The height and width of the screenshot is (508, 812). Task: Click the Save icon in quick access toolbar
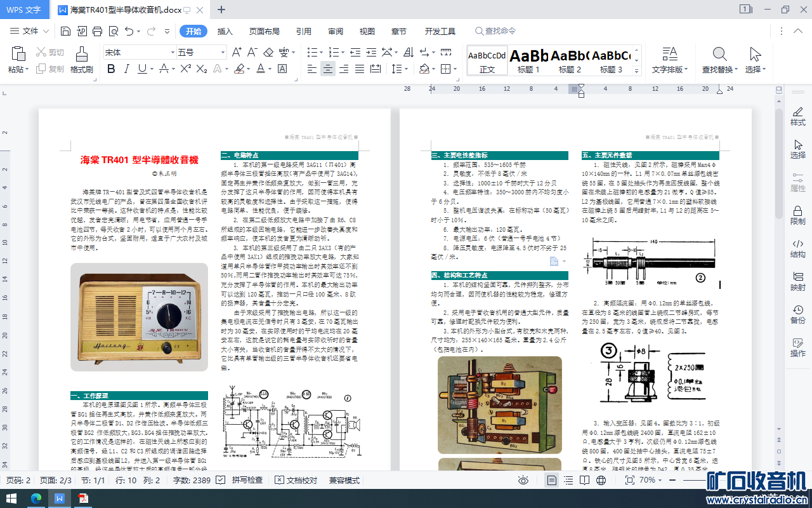coord(66,31)
